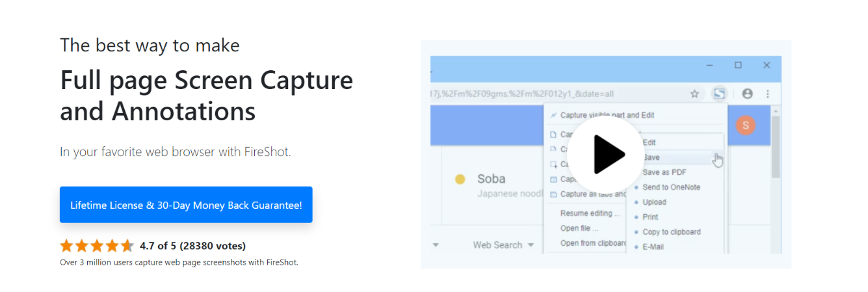Image resolution: width=868 pixels, height=292 pixels.
Task: Expand the Web Search dropdown
Action: point(503,245)
